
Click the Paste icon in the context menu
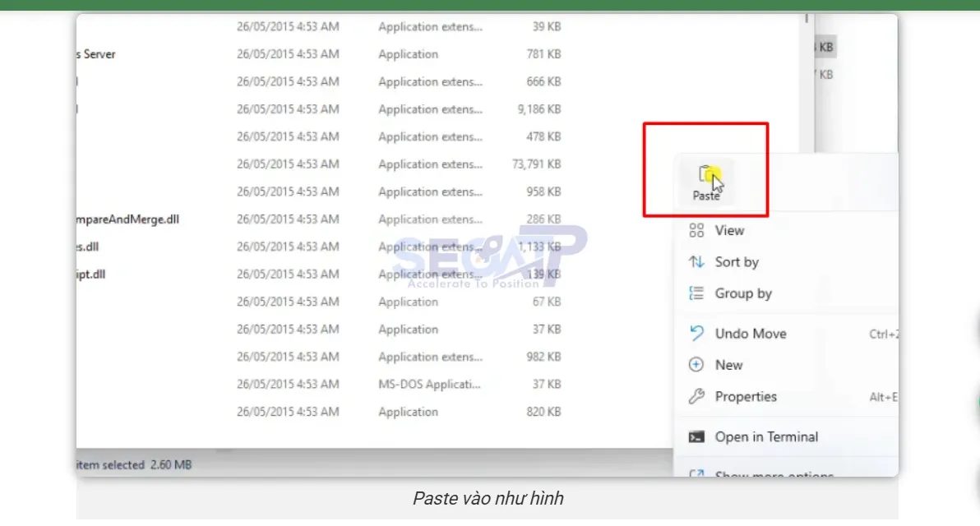(x=705, y=177)
